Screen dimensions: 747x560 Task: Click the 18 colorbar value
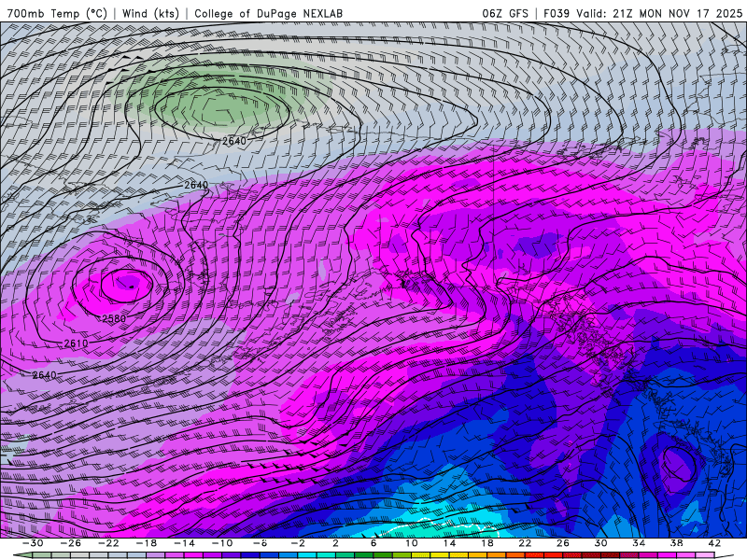click(x=486, y=543)
